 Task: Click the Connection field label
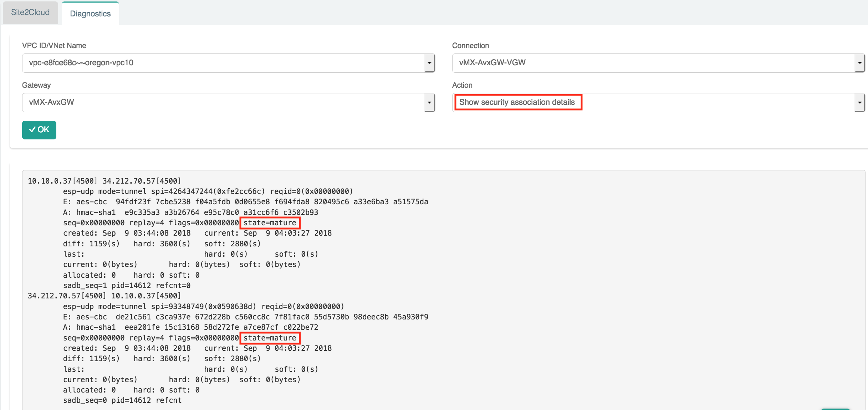point(470,46)
